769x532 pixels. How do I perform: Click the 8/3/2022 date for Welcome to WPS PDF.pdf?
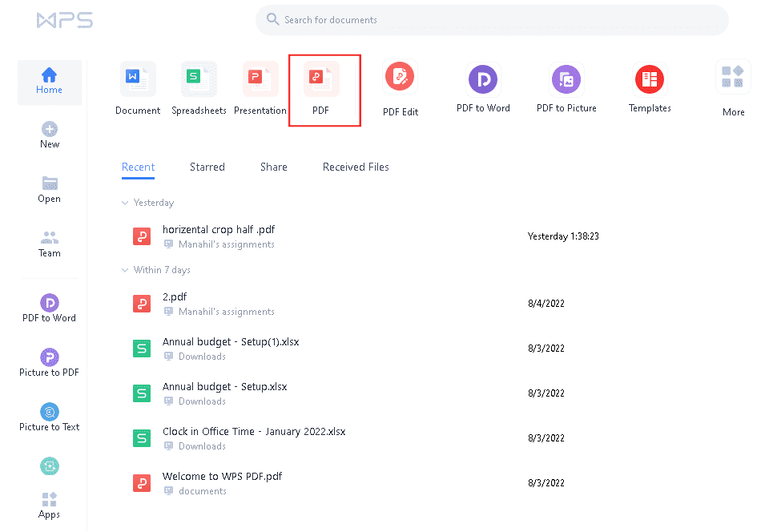tap(546, 483)
